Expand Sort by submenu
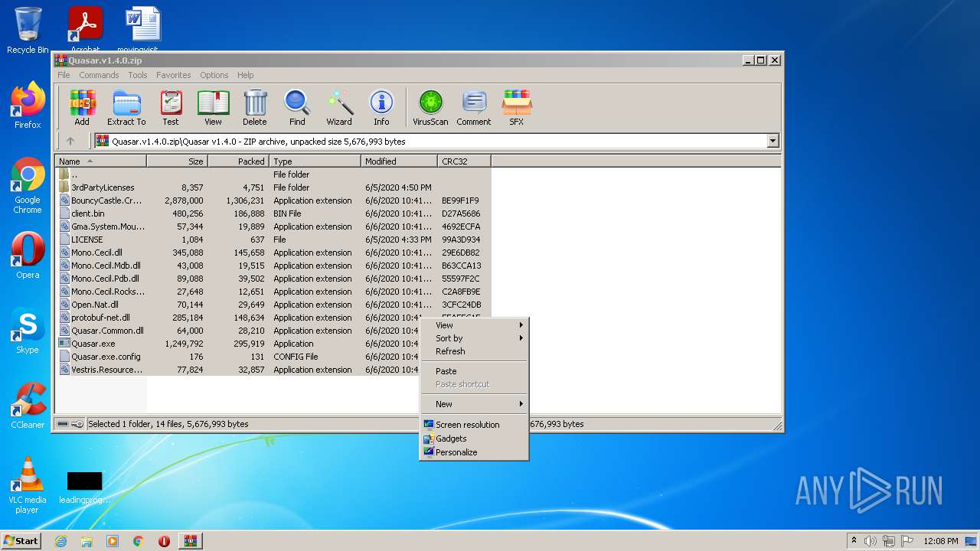 475,338
